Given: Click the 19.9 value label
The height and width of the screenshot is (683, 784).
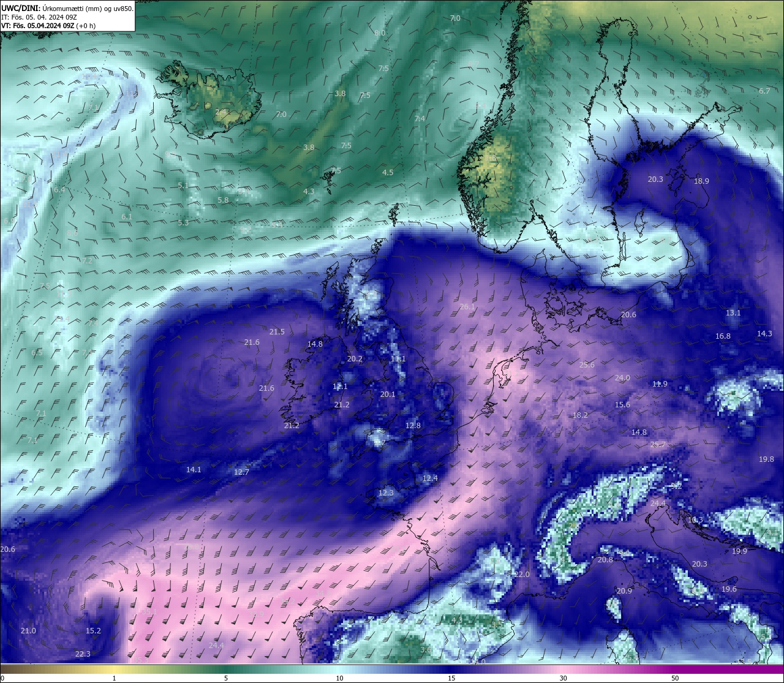Looking at the screenshot, I should (739, 551).
